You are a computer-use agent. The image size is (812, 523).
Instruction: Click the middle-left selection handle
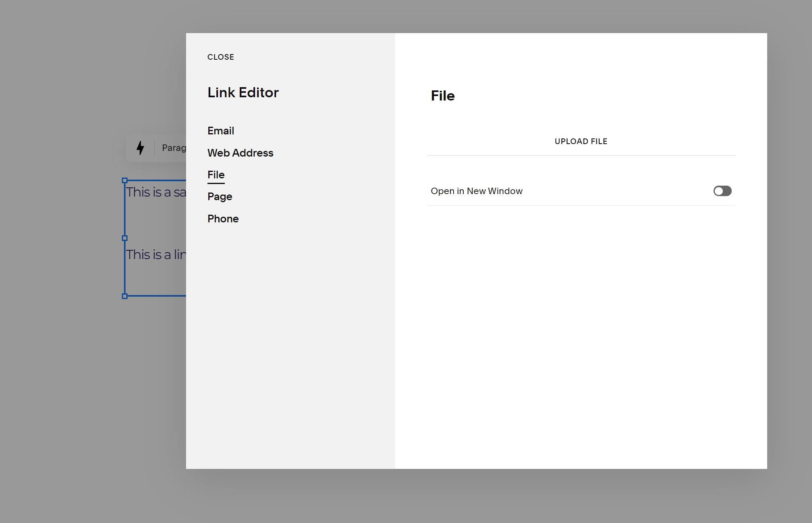[x=125, y=238]
